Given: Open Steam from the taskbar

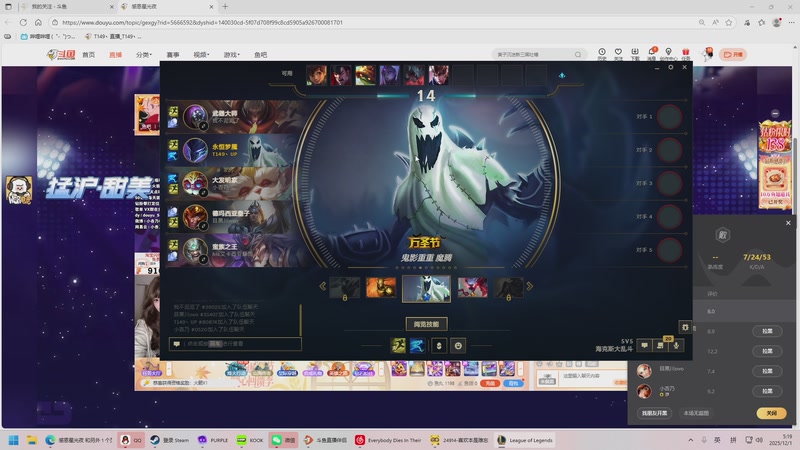Looking at the screenshot, I should (x=169, y=440).
